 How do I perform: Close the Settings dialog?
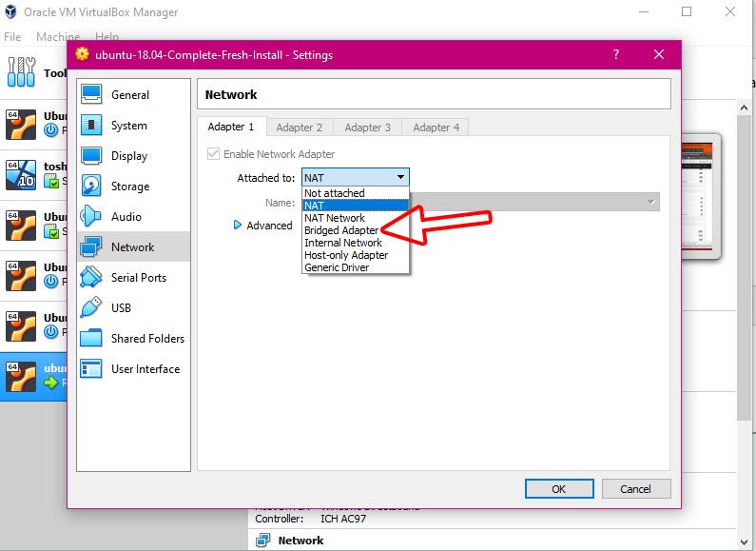coord(659,54)
